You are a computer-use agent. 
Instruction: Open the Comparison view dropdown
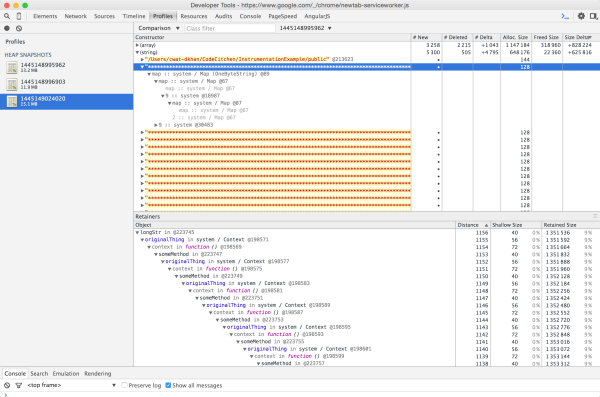coord(159,28)
